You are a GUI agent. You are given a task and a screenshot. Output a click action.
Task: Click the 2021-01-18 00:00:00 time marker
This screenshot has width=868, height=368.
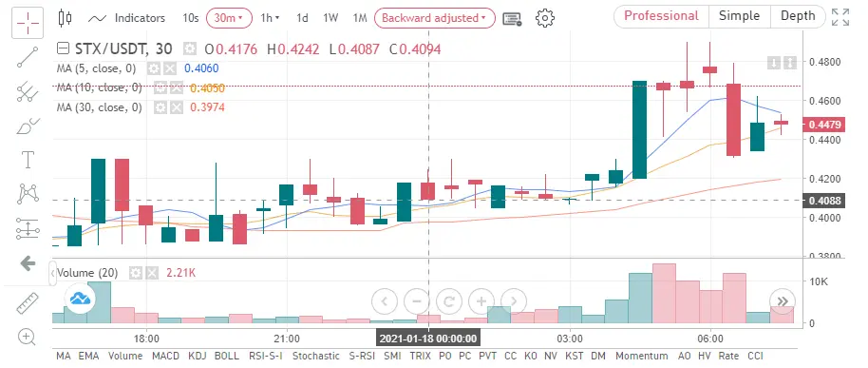(428, 339)
